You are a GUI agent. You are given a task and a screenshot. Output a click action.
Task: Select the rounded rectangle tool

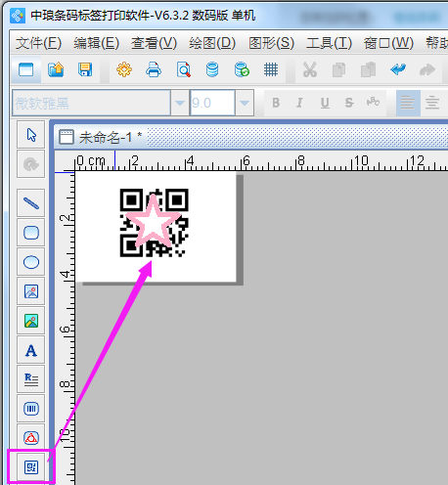point(31,233)
